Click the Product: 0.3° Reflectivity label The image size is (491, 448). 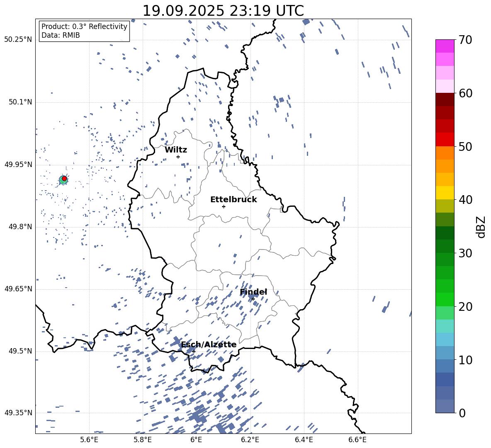pos(84,27)
